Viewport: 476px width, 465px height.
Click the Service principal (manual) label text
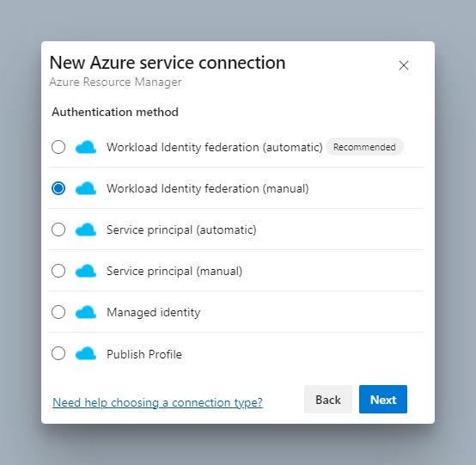(174, 271)
